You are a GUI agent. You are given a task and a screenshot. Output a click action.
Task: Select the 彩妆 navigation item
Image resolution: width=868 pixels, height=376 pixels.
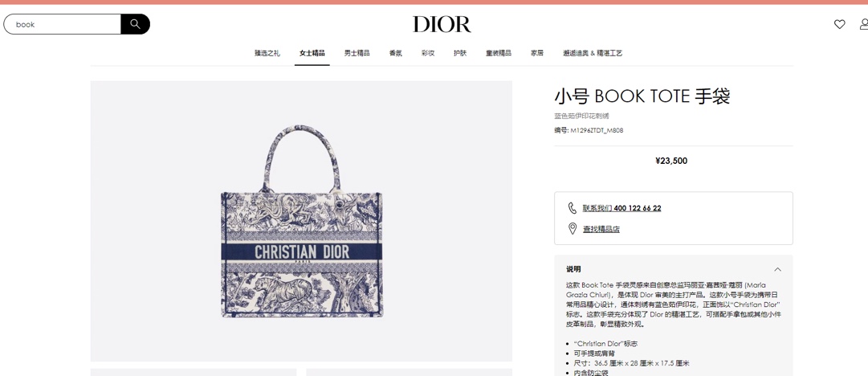(427, 53)
